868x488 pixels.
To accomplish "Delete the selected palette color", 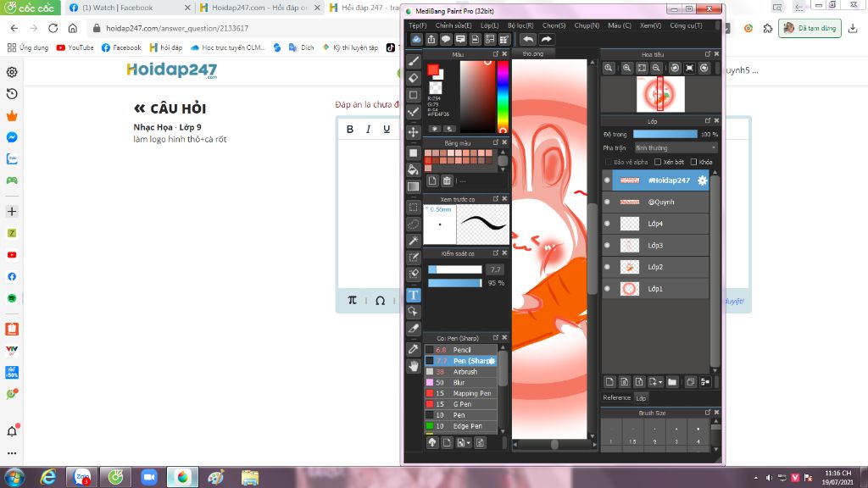I will point(447,181).
